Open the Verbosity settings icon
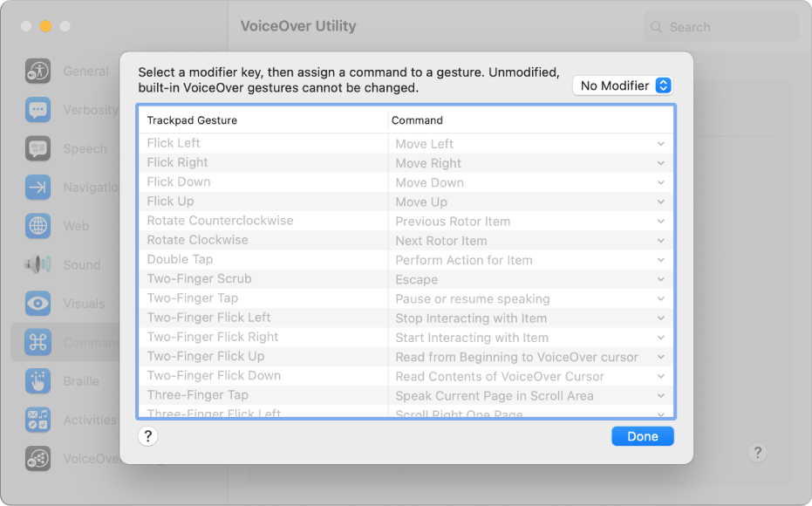Viewport: 812px width, 506px height. [38, 109]
